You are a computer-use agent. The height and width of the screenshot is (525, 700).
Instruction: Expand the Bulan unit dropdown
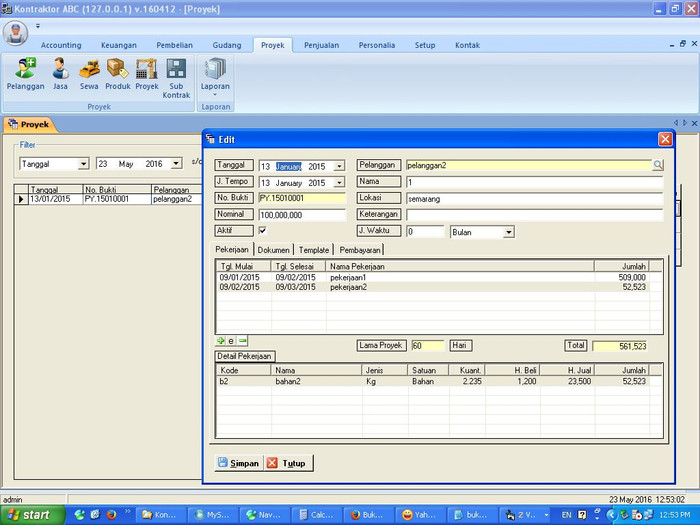coord(509,232)
